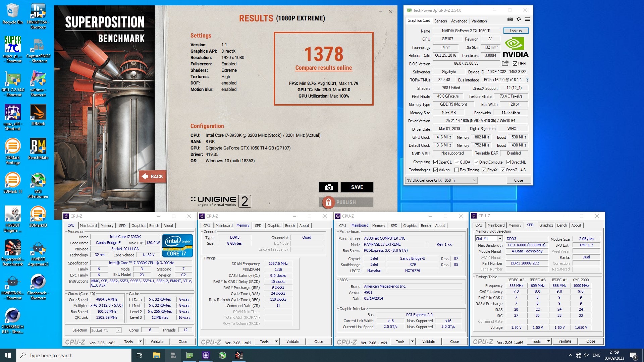Expand Tools arrow in CPU tab window
The height and width of the screenshot is (362, 644).
[x=141, y=342]
